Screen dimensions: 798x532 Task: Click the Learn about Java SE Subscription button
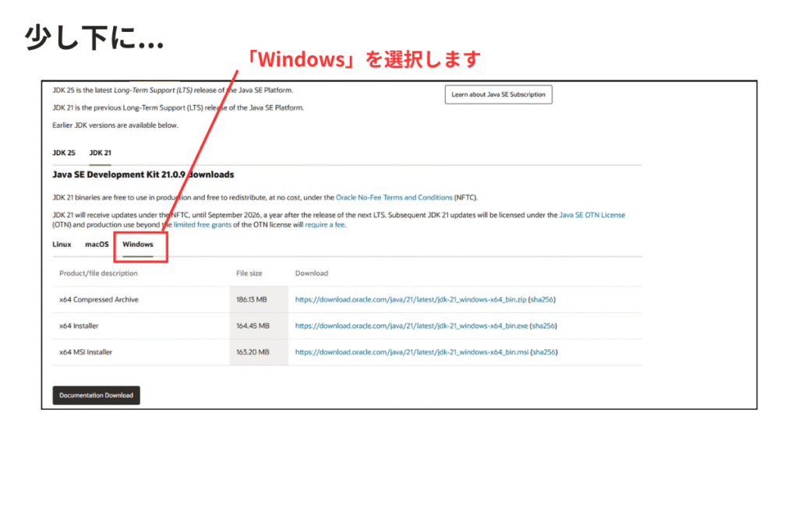(498, 94)
